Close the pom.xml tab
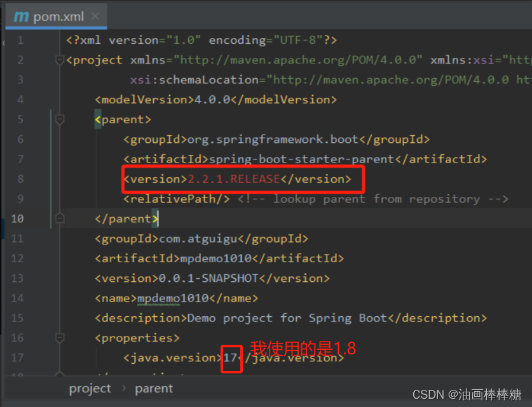The width and height of the screenshot is (532, 407). [97, 17]
